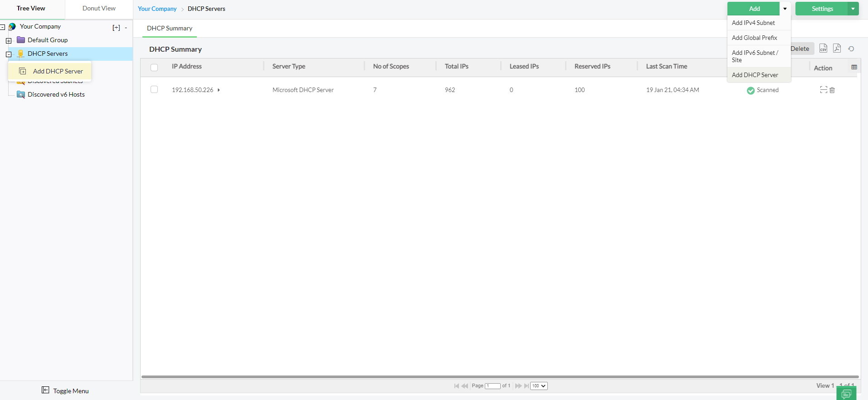Screen dimensions: 868x400
Task: Click the 19 Jan 21, 04:34 AM cell
Action: [x=673, y=90]
